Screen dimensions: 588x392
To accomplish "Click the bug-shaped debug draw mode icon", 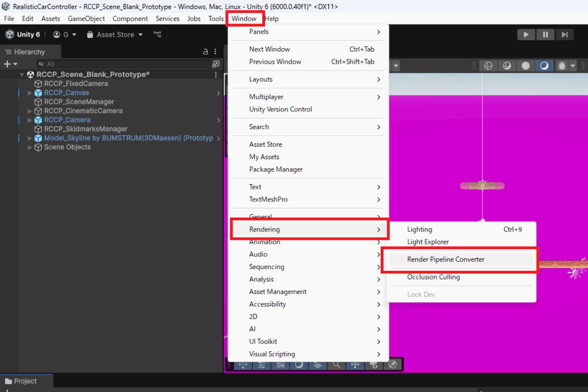I will (x=561, y=65).
